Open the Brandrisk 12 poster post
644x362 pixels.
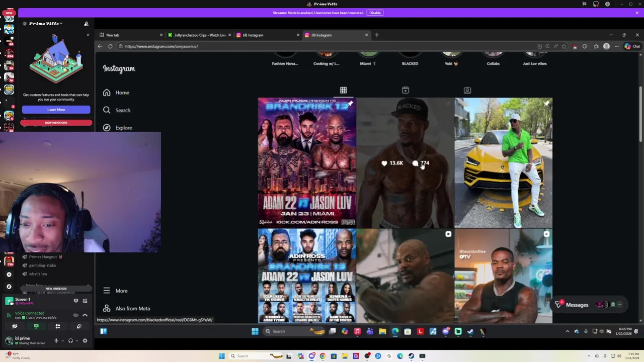(x=307, y=162)
